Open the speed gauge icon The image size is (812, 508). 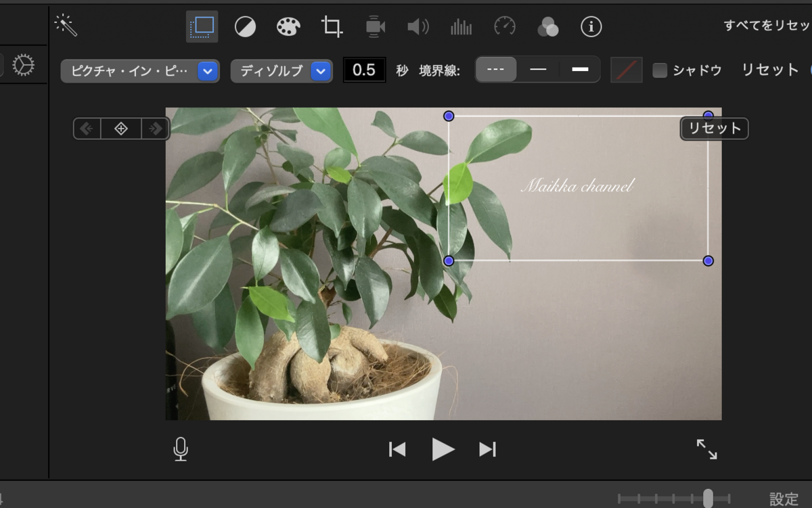point(505,26)
